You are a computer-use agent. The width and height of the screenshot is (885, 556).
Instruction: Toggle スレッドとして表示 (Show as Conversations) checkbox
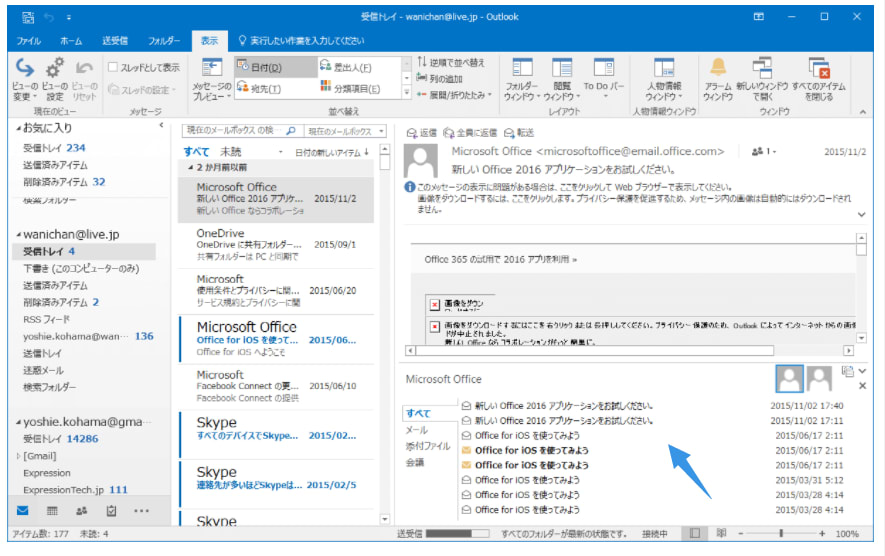113,67
